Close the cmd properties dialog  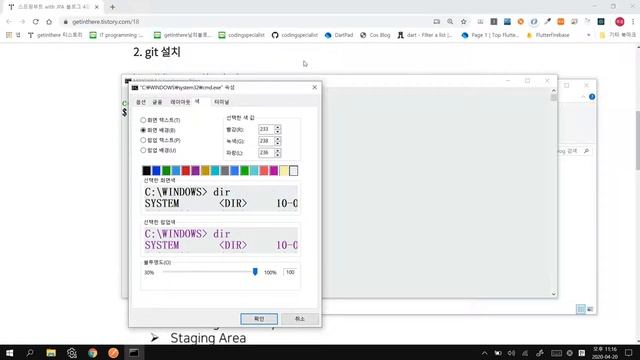[314, 87]
